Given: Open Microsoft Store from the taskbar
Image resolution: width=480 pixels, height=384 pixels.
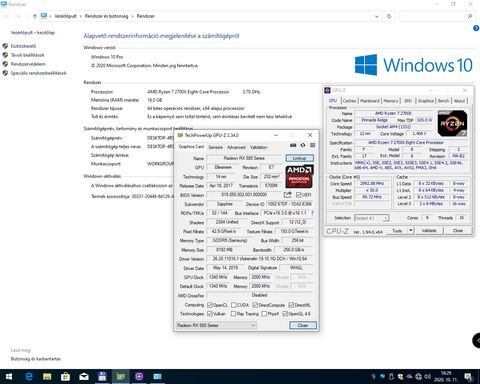Looking at the screenshot, I should (65, 377).
